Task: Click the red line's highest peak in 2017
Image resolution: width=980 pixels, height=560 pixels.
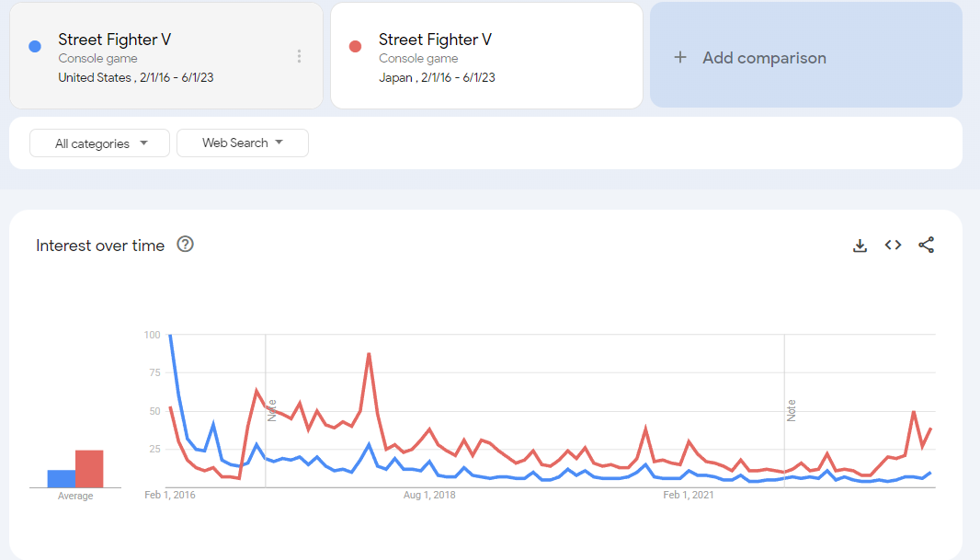Action: 370,354
